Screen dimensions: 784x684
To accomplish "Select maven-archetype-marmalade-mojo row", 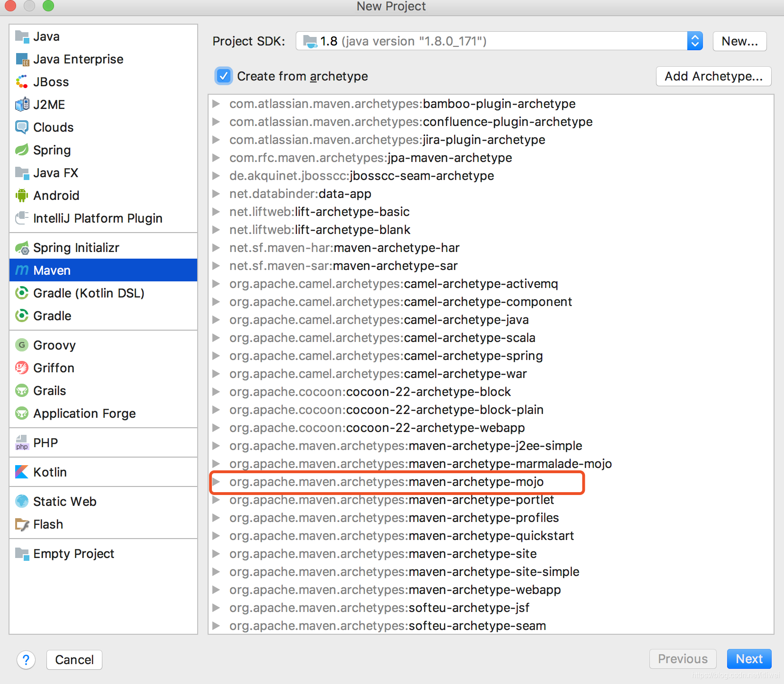I will [x=491, y=464].
